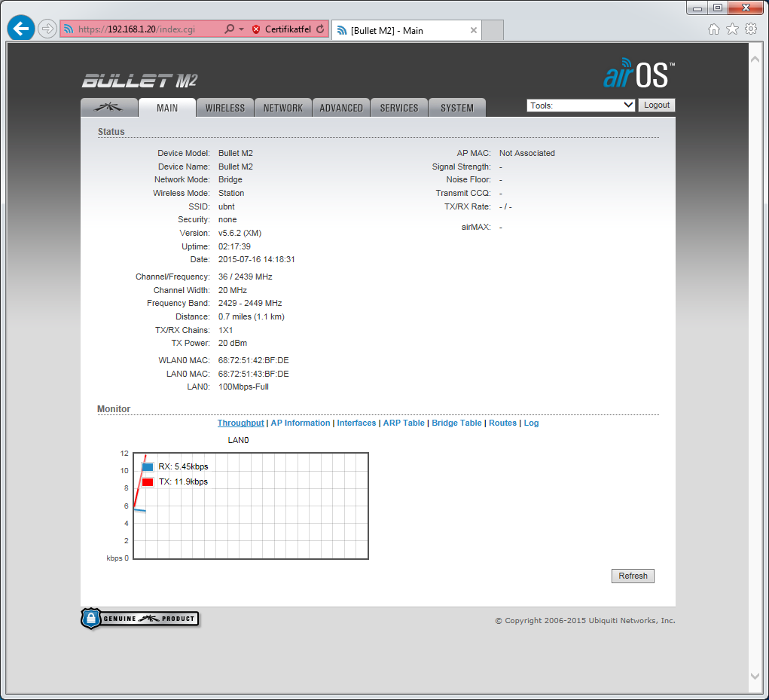Click the Certifikatfel warning text
The width and height of the screenshot is (769, 700).
pos(288,29)
